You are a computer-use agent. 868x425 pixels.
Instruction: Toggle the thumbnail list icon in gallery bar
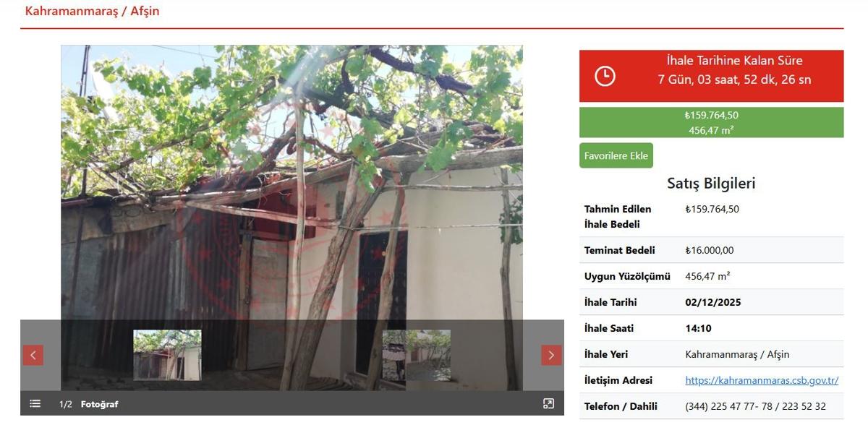pos(35,404)
